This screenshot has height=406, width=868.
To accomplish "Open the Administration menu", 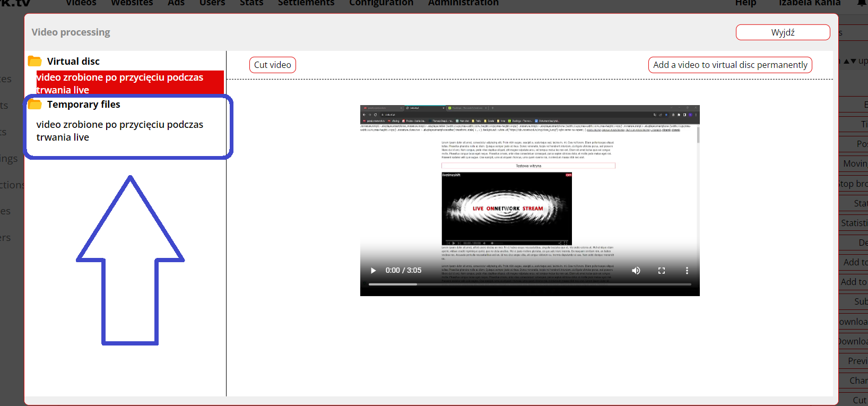I will 463,3.
